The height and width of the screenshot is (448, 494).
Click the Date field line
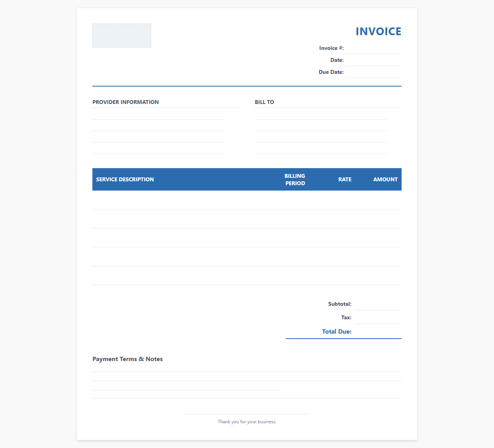(x=373, y=60)
